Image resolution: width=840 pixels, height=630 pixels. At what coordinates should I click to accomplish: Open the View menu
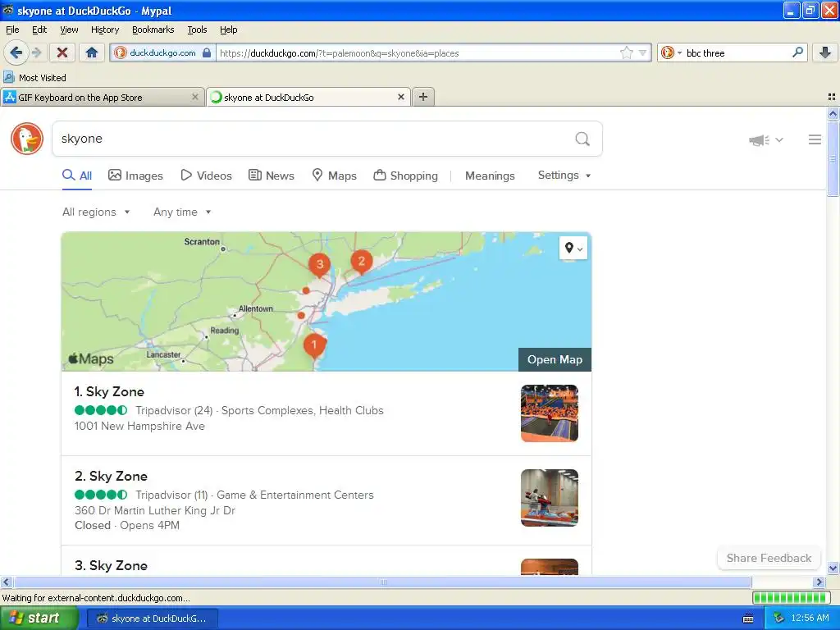[x=69, y=30]
